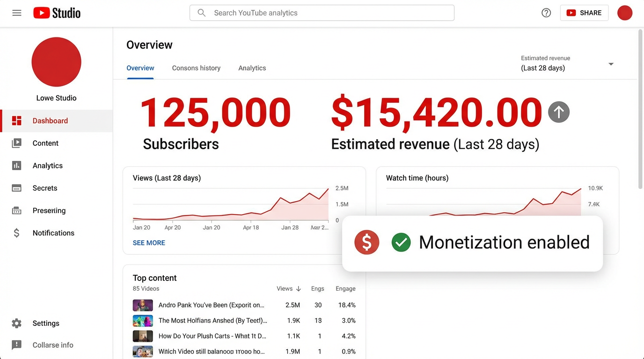Click the YouTube Studio logo
The image size is (644, 359).
point(56,13)
